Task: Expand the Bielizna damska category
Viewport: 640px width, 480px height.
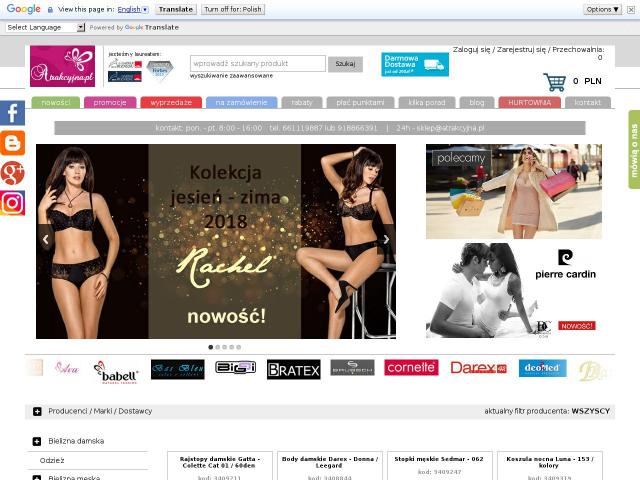Action: click(37, 441)
